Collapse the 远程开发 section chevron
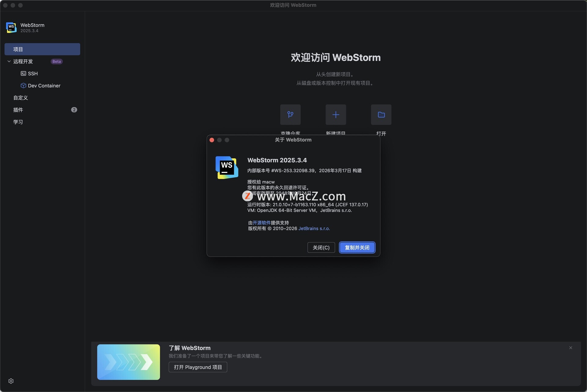Viewport: 587px width, 392px height. click(9, 61)
